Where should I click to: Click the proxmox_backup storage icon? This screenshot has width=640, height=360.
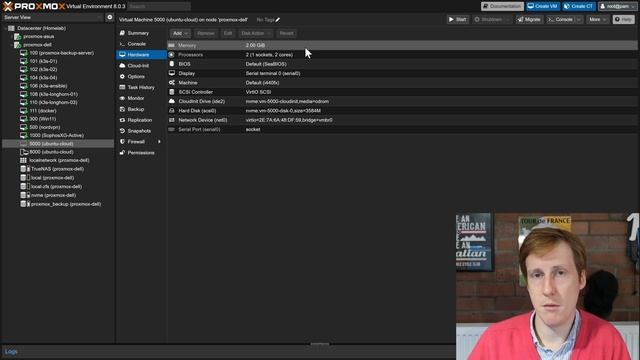click(x=24, y=204)
